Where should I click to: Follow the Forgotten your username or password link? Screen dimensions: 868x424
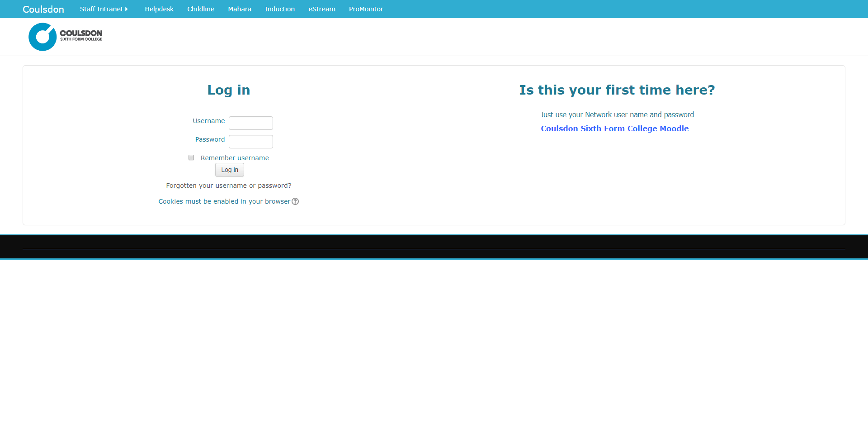point(229,186)
